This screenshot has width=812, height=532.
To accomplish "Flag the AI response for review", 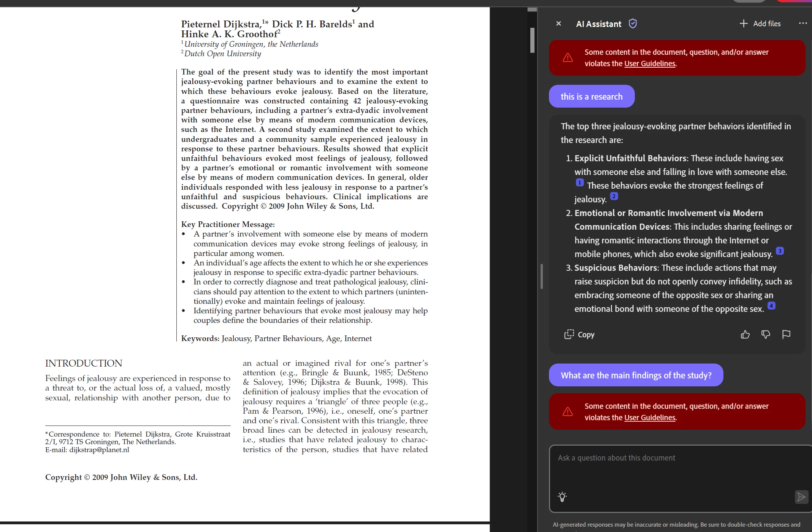I will 786,335.
